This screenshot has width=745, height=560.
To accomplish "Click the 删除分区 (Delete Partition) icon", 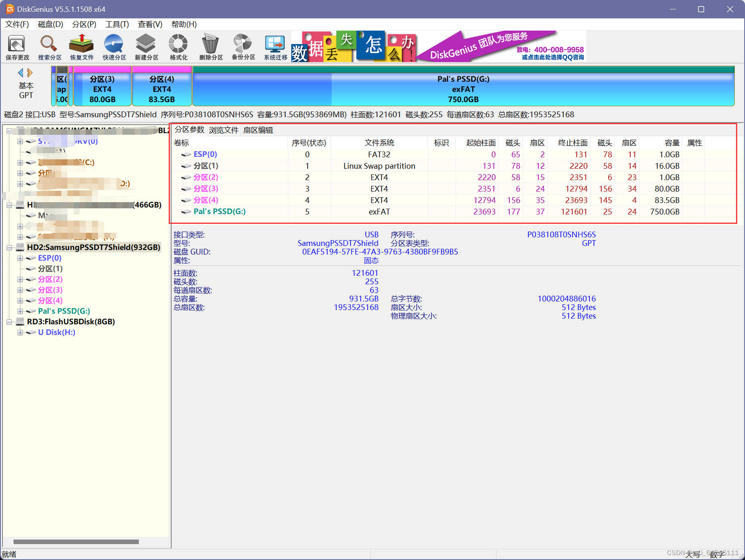I will 211,46.
